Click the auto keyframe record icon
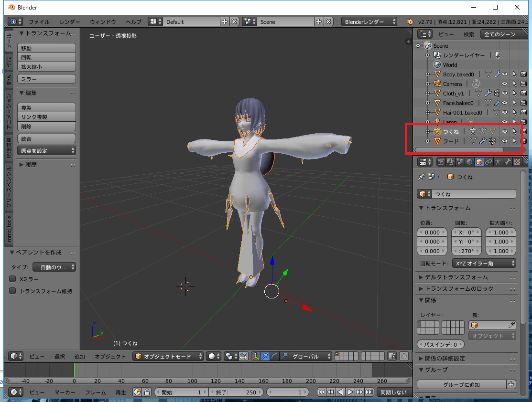The image size is (532, 402). pos(137,392)
